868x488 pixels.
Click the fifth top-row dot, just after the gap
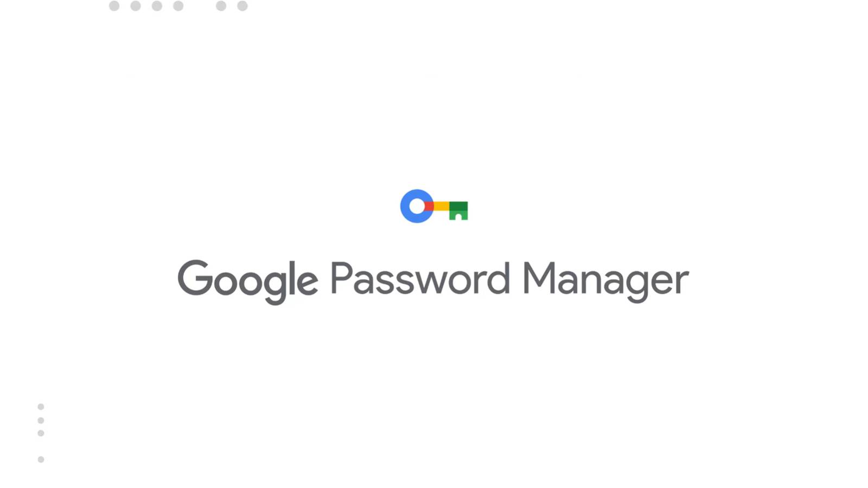[x=221, y=6]
